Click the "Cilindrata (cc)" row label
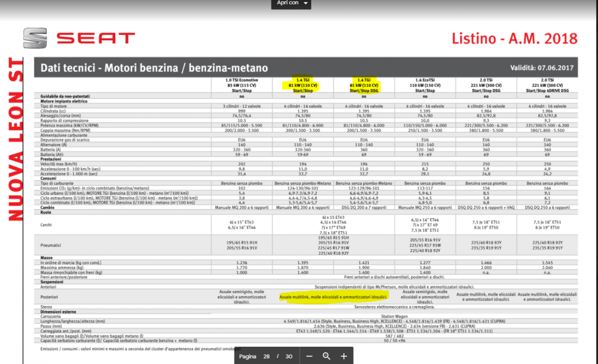Viewport: 598px width, 364px height. [52, 111]
